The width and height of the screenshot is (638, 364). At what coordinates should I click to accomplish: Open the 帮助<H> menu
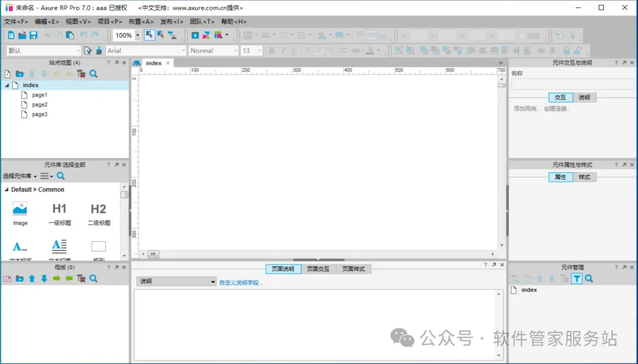tap(233, 21)
